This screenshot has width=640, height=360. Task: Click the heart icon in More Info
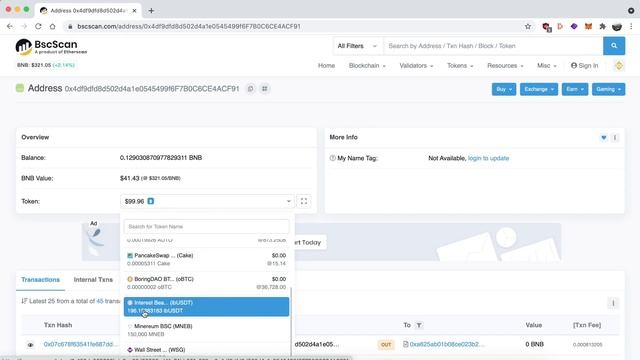604,138
